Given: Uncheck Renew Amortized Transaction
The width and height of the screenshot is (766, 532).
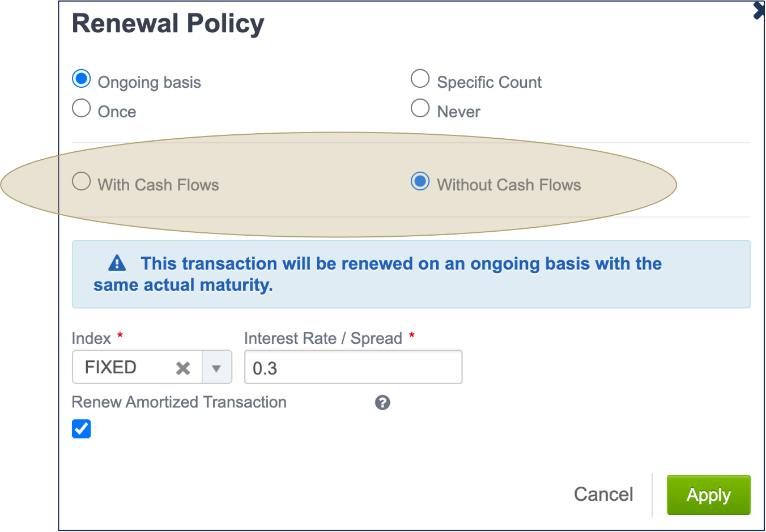Looking at the screenshot, I should click(81, 429).
